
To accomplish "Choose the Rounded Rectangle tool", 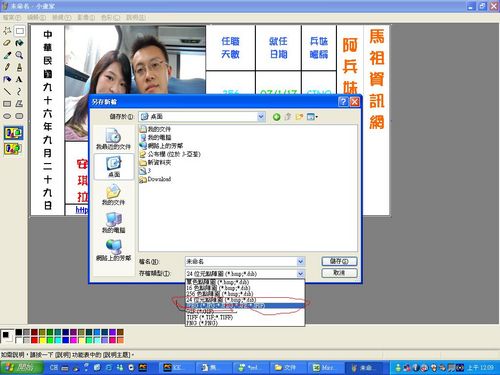I will 20,116.
